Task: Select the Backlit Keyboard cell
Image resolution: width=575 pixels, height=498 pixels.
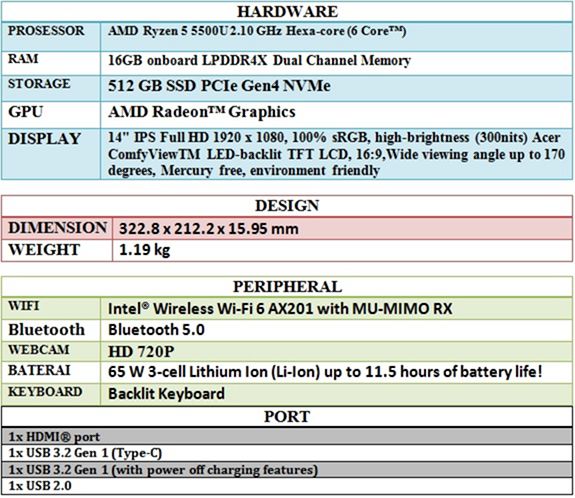Action: tap(336, 394)
